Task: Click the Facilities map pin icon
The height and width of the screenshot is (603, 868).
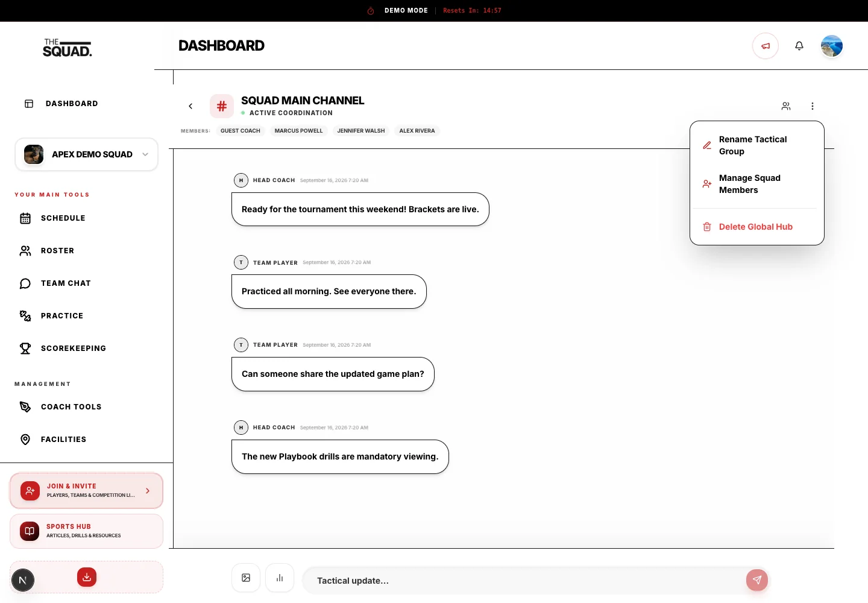Action: [25, 440]
